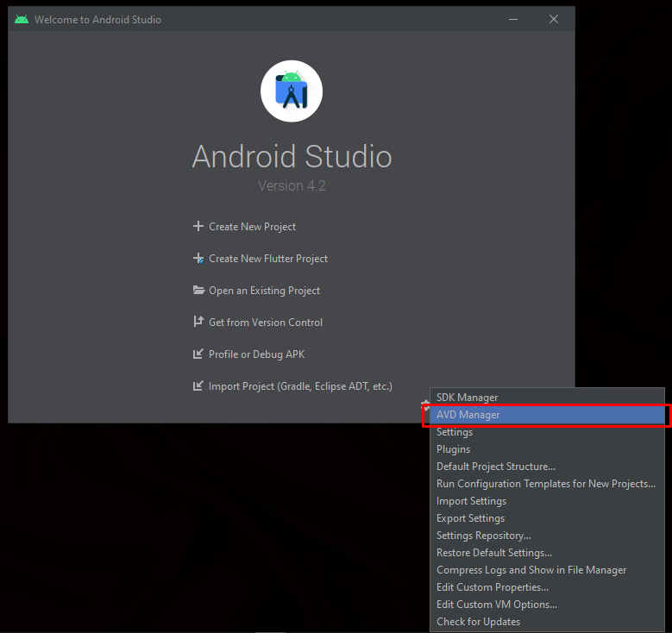Choose Import Settings
This screenshot has height=633, width=672.
coord(547,501)
